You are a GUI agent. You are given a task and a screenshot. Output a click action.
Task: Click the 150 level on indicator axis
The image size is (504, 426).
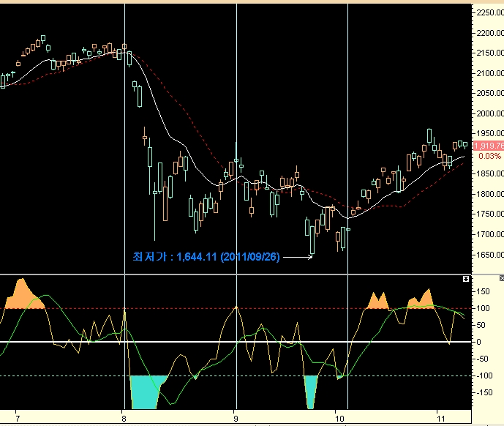484,291
